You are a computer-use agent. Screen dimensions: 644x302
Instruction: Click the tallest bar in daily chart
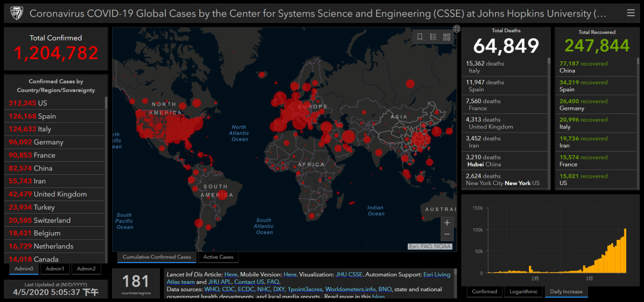click(x=625, y=251)
